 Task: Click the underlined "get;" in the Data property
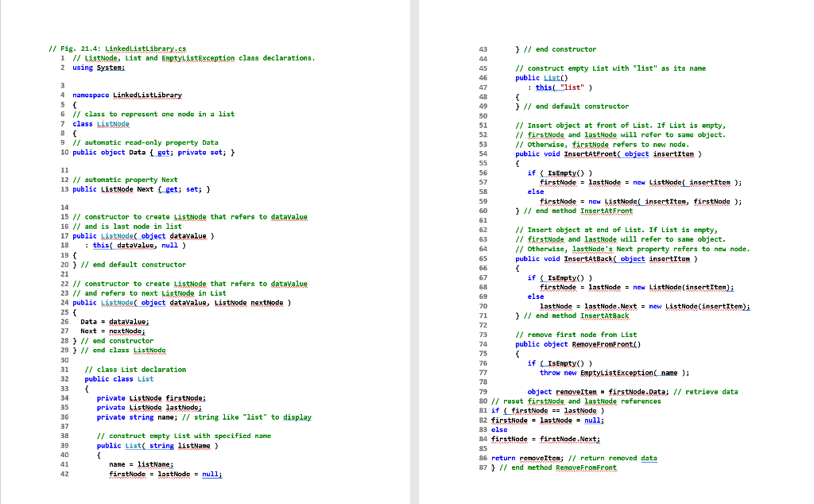[x=160, y=152]
